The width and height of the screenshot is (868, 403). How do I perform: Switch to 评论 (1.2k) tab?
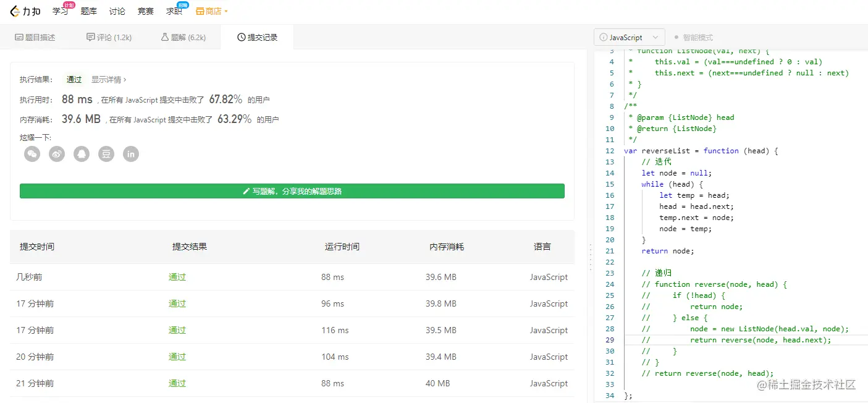click(109, 37)
